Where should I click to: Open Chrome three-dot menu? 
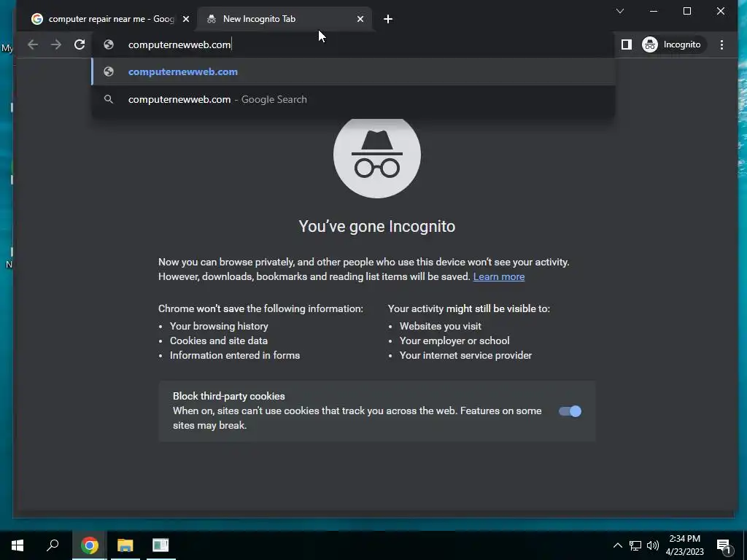721,44
